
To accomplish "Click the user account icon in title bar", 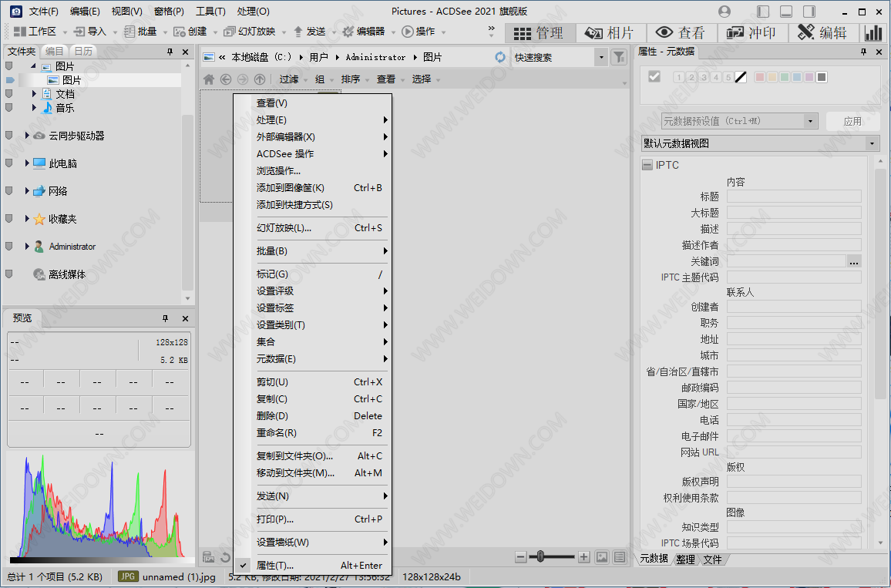I will [724, 12].
